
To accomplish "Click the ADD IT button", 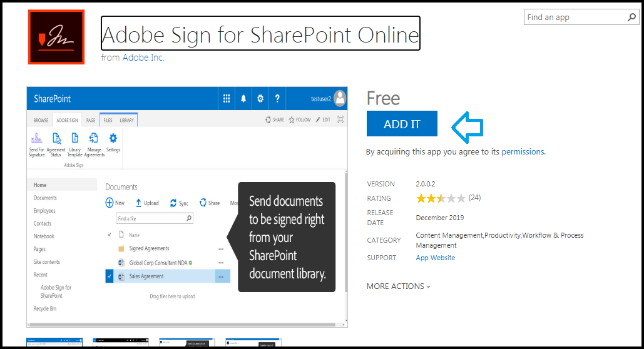I will [x=402, y=124].
